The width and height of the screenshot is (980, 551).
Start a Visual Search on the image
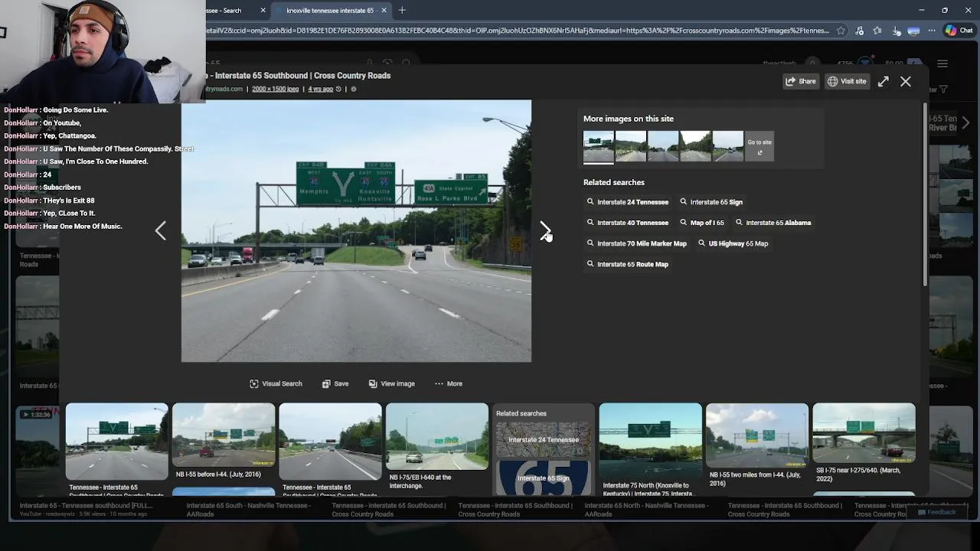pyautogui.click(x=276, y=383)
